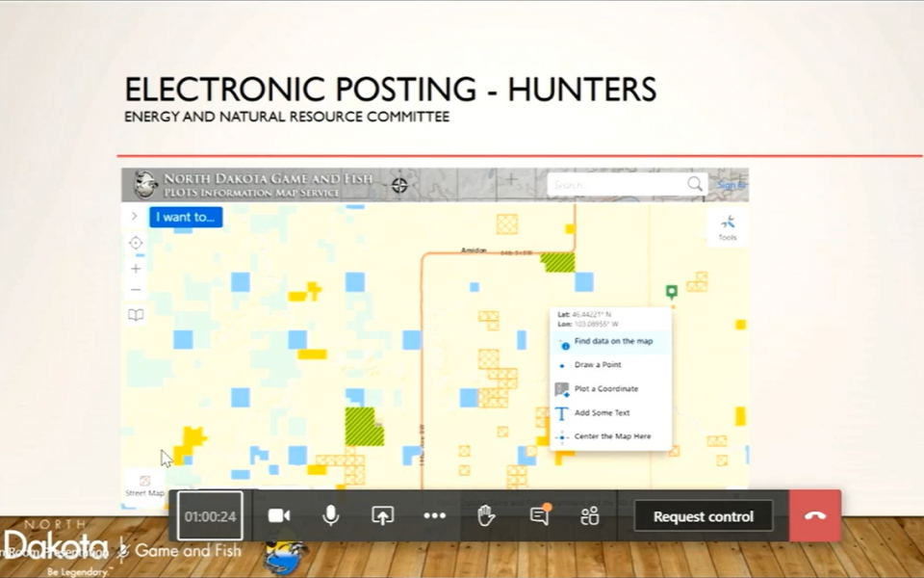Zoom in on the map

[136, 269]
